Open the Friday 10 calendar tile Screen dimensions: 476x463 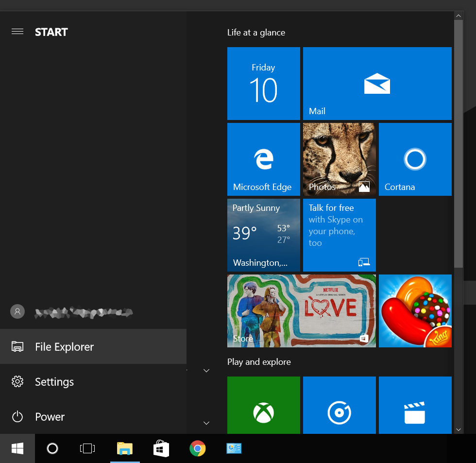coord(263,83)
